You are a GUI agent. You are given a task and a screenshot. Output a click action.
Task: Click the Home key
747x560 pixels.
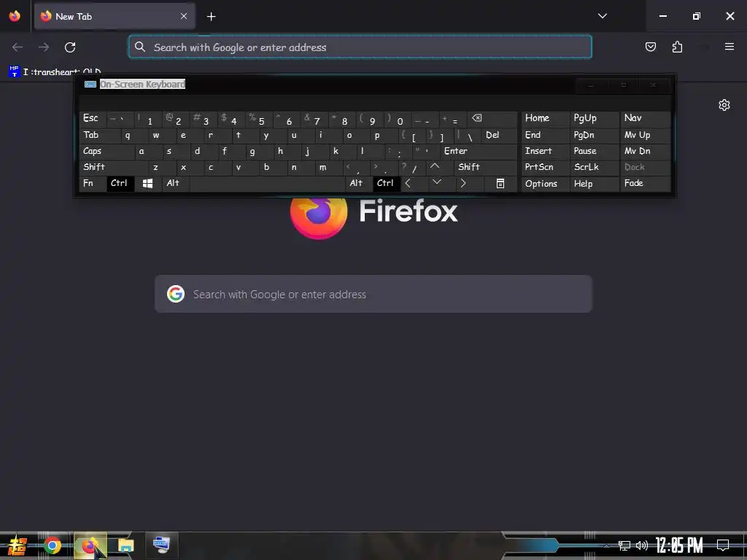pos(544,119)
